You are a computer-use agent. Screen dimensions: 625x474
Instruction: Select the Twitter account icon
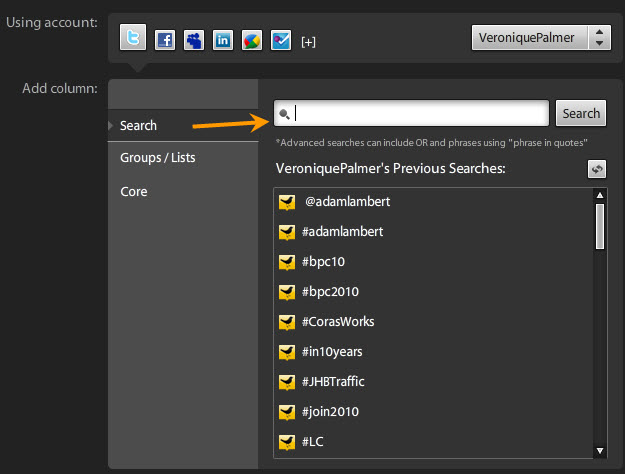click(x=134, y=39)
